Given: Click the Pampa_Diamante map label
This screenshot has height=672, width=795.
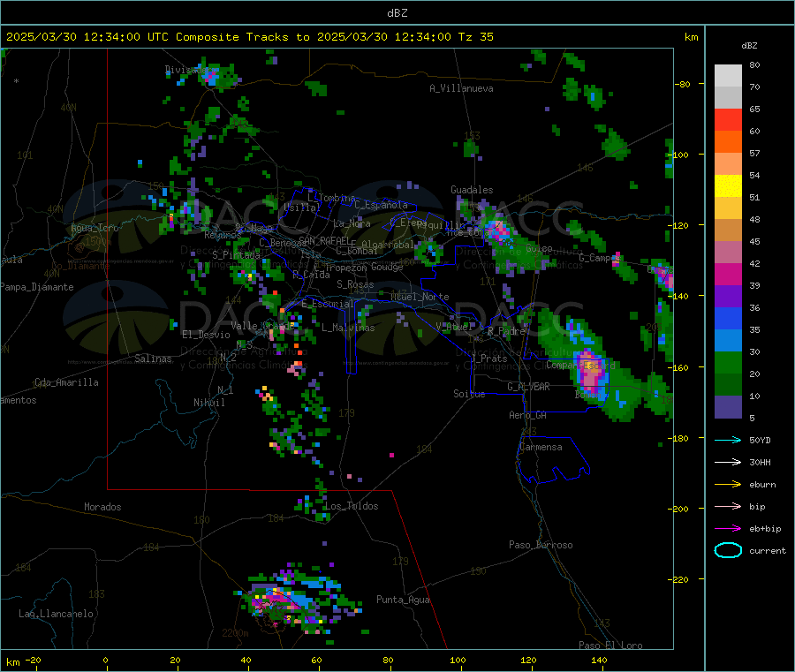Looking at the screenshot, I should tap(37, 287).
